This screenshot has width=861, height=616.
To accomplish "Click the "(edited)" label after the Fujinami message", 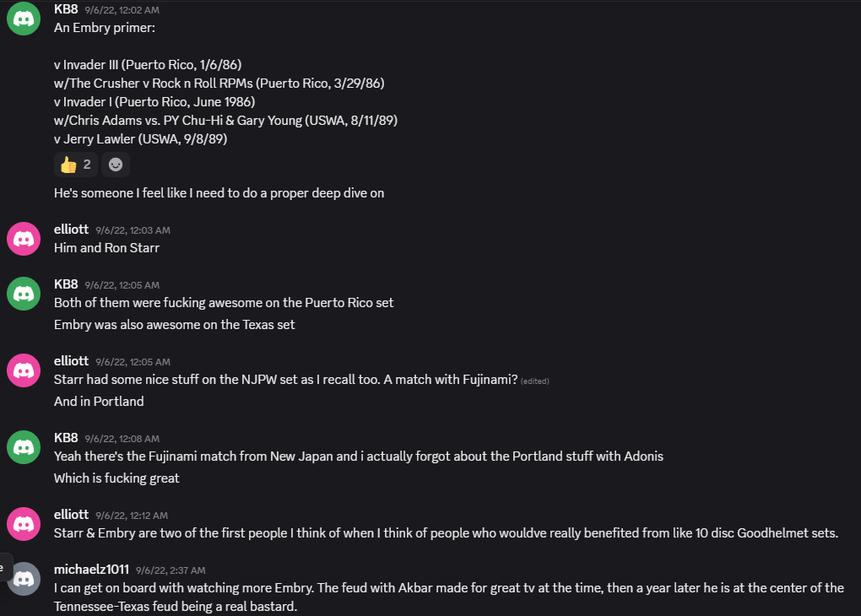I will point(535,381).
